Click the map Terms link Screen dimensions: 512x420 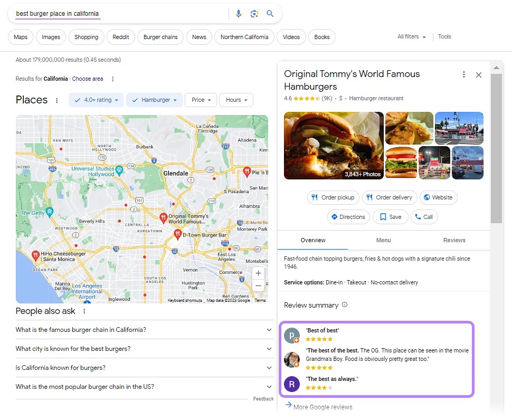[260, 301]
